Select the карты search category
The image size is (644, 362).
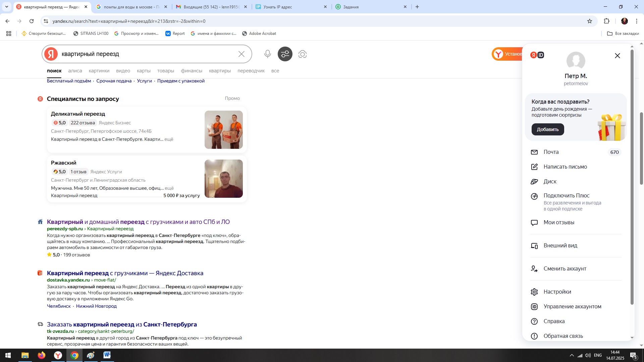tap(144, 71)
